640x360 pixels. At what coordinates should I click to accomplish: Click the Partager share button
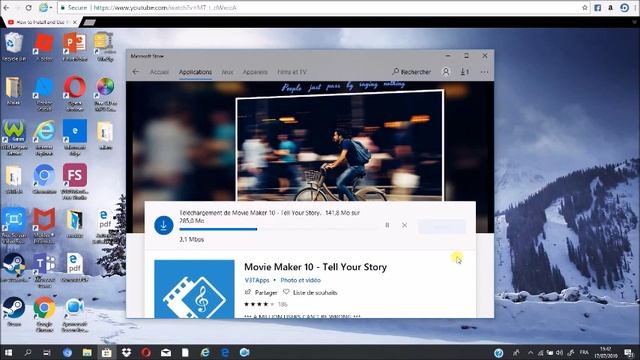pos(261,292)
